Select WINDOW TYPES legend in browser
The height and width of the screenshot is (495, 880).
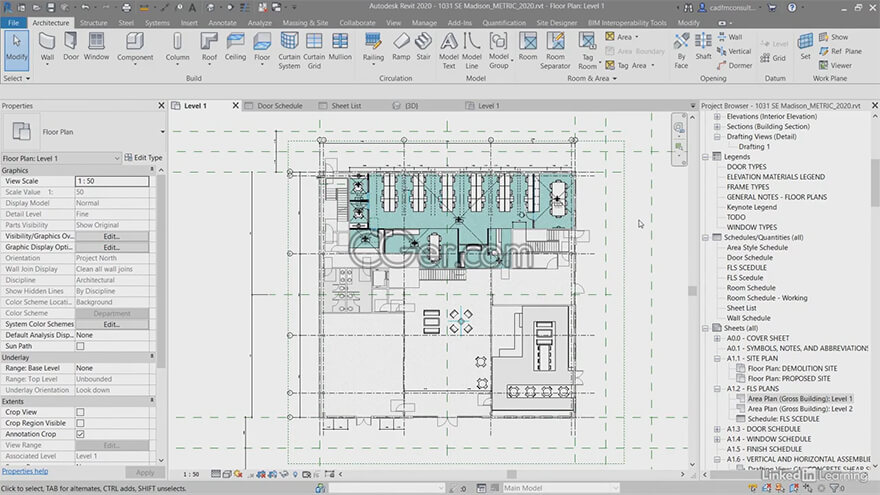click(751, 227)
